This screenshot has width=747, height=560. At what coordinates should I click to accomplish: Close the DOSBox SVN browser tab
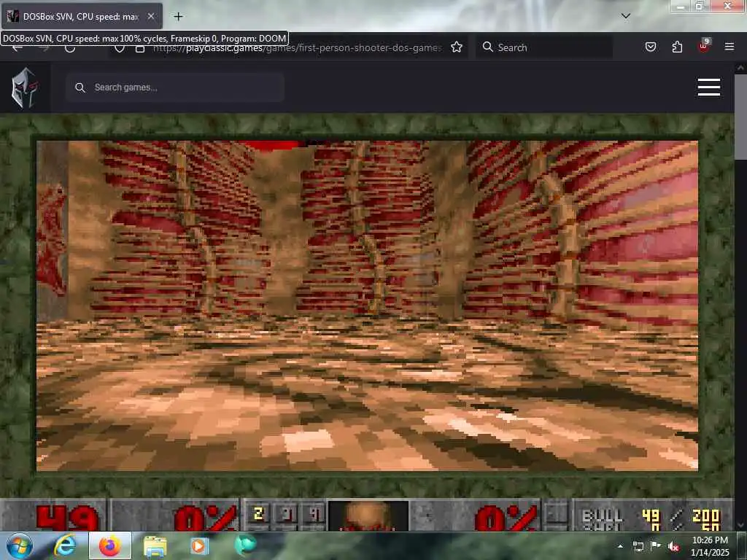(x=150, y=16)
